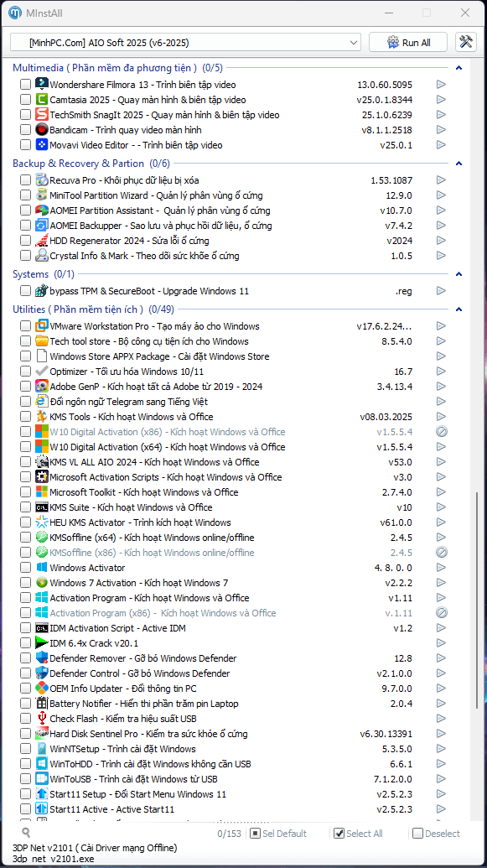Click the vertical scrollbar thumb

pos(476,600)
